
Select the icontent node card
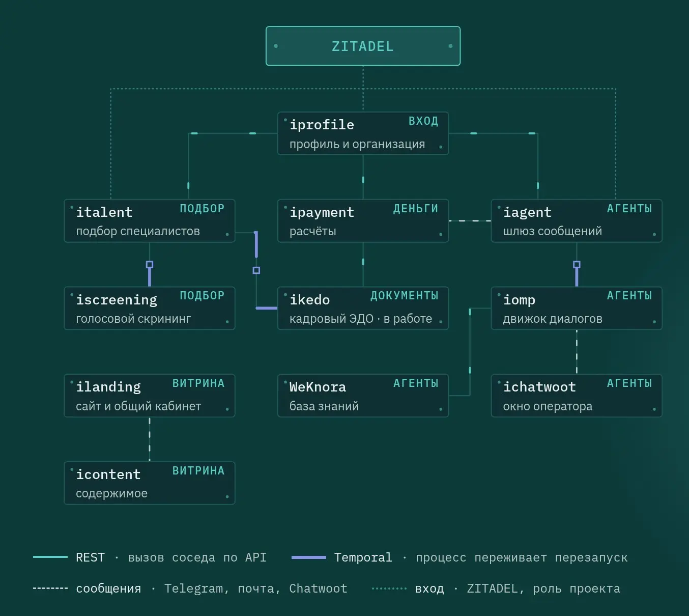[x=150, y=483]
